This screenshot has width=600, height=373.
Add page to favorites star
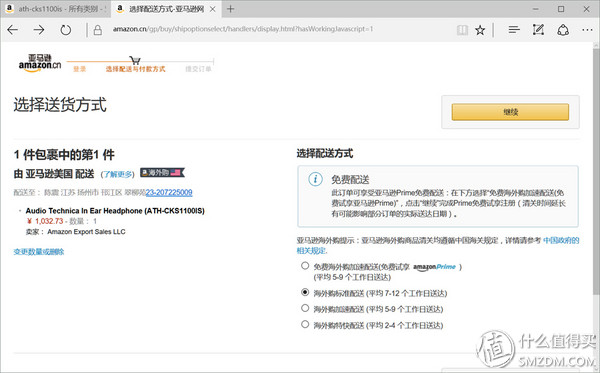click(x=480, y=30)
